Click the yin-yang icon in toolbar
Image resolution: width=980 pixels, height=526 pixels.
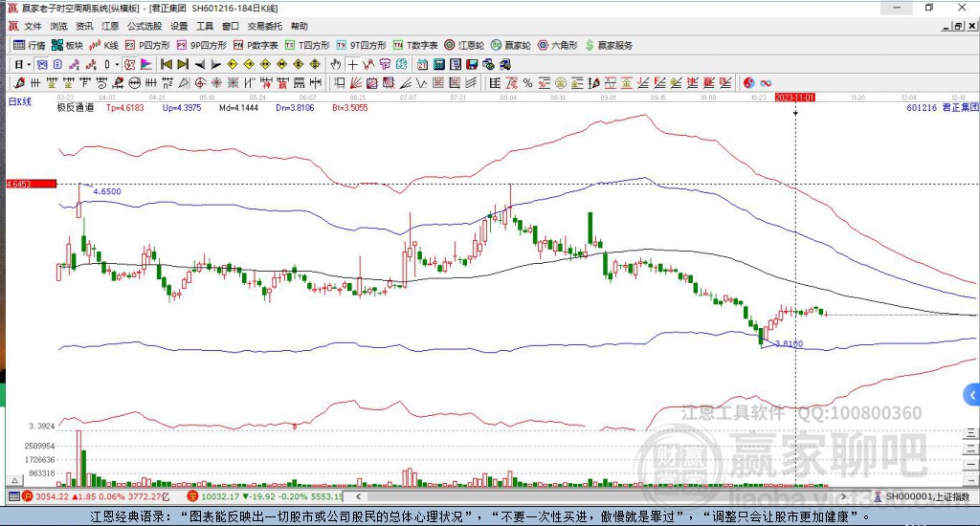(x=748, y=83)
